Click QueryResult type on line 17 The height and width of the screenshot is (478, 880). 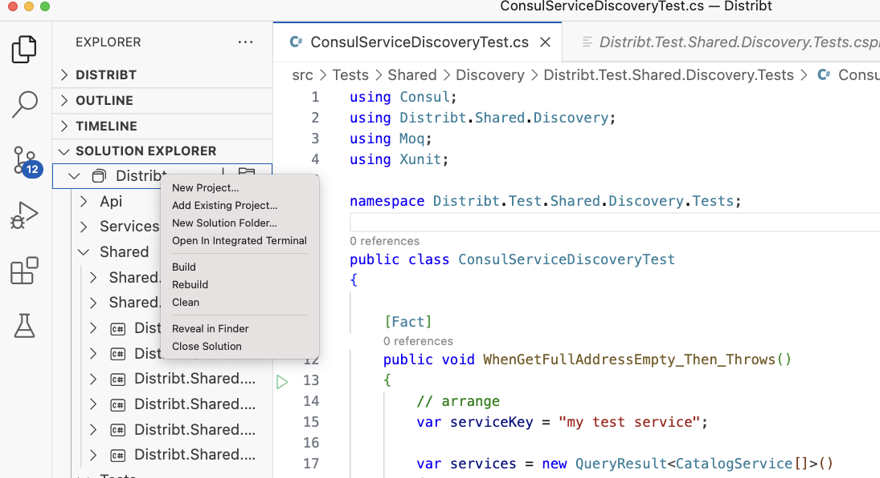621,464
